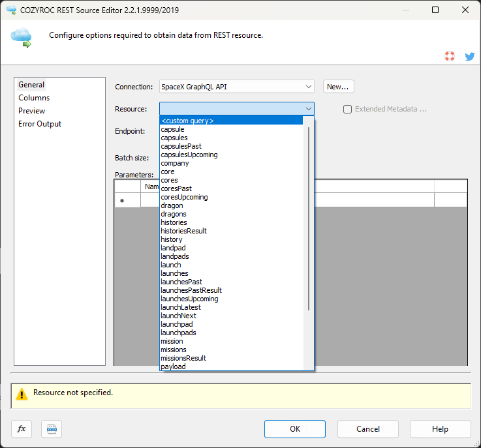The width and height of the screenshot is (481, 448).
Task: Choose the histories resource
Action: click(x=231, y=222)
